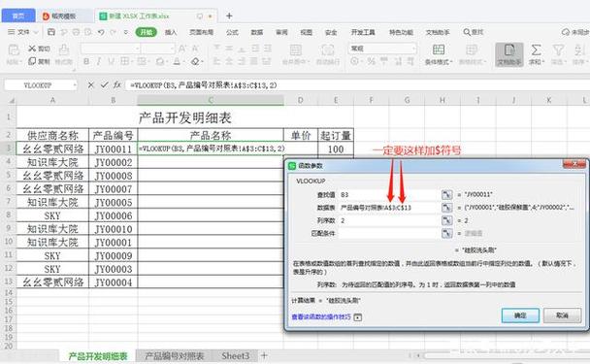Select the 页面布局 ribbon tab
The height and width of the screenshot is (364, 590).
201,32
